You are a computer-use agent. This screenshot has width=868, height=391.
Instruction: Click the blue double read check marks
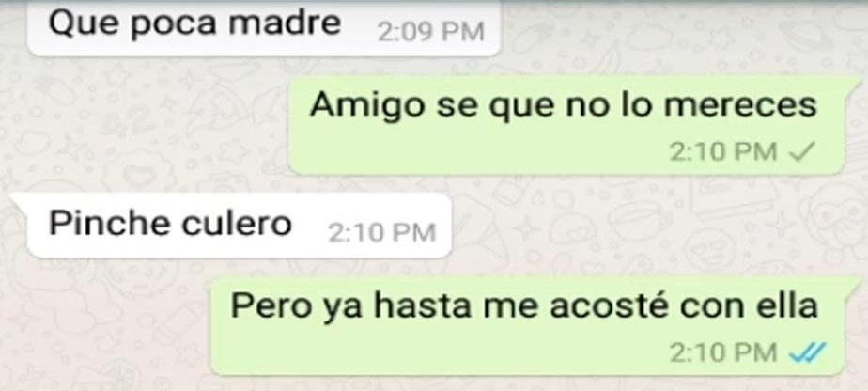pyautogui.click(x=808, y=352)
